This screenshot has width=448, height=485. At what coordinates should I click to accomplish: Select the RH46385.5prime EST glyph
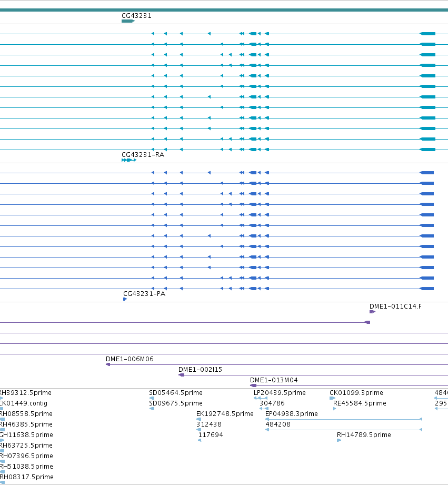pyautogui.click(x=2, y=430)
